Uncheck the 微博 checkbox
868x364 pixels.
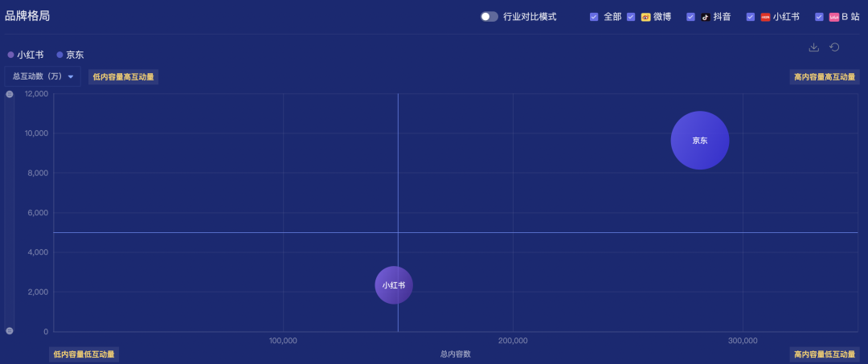[x=631, y=17]
